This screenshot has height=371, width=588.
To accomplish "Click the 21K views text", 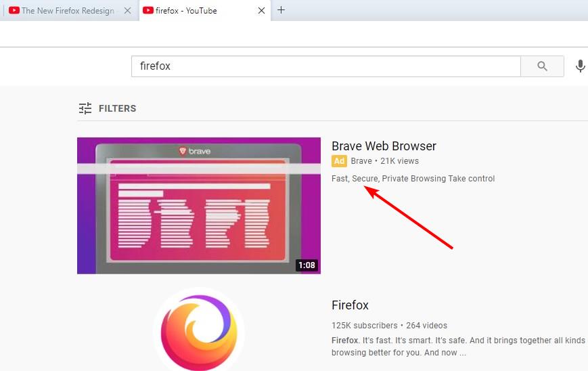I will tap(399, 161).
